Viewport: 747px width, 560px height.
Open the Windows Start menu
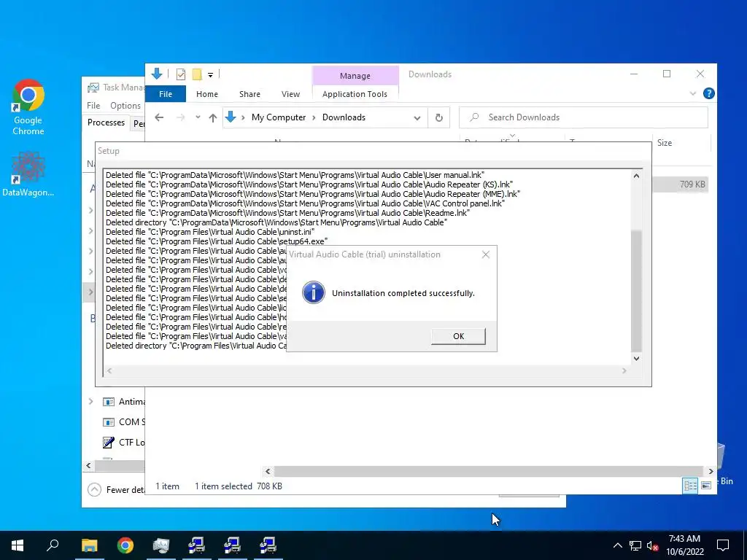pyautogui.click(x=18, y=545)
